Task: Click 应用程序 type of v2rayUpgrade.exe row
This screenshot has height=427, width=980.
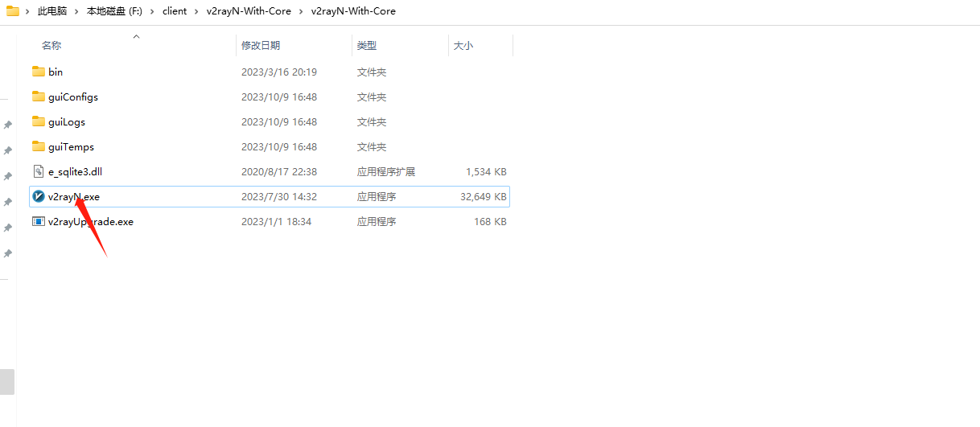Action: (377, 221)
